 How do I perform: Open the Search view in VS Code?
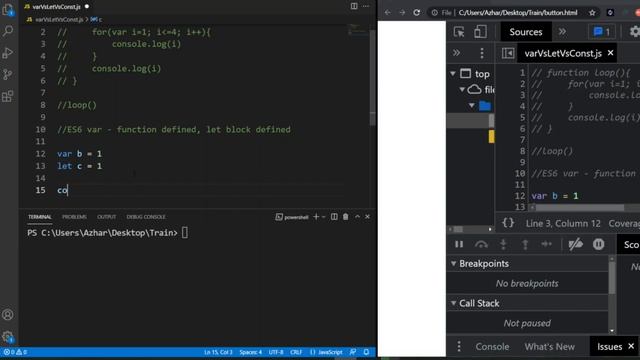click(x=8, y=31)
